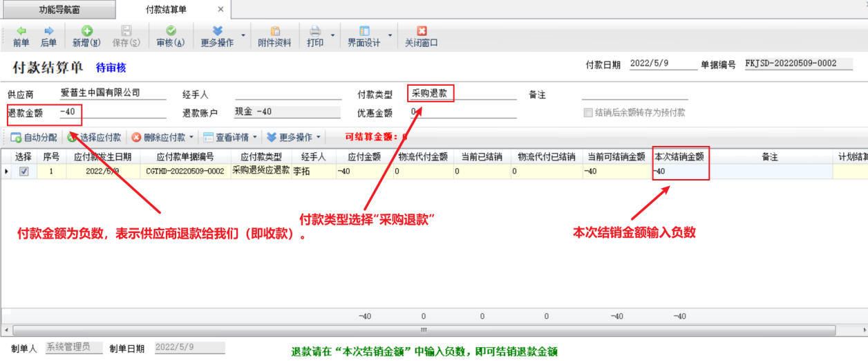868x361 pixels.
Task: Uncheck the row 1 选择 checkbox
Action: point(24,172)
